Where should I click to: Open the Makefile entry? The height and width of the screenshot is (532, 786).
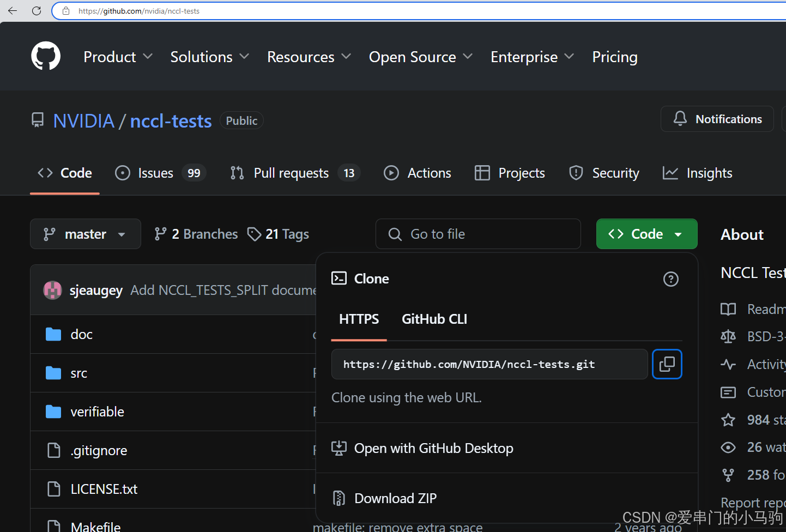[95, 526]
